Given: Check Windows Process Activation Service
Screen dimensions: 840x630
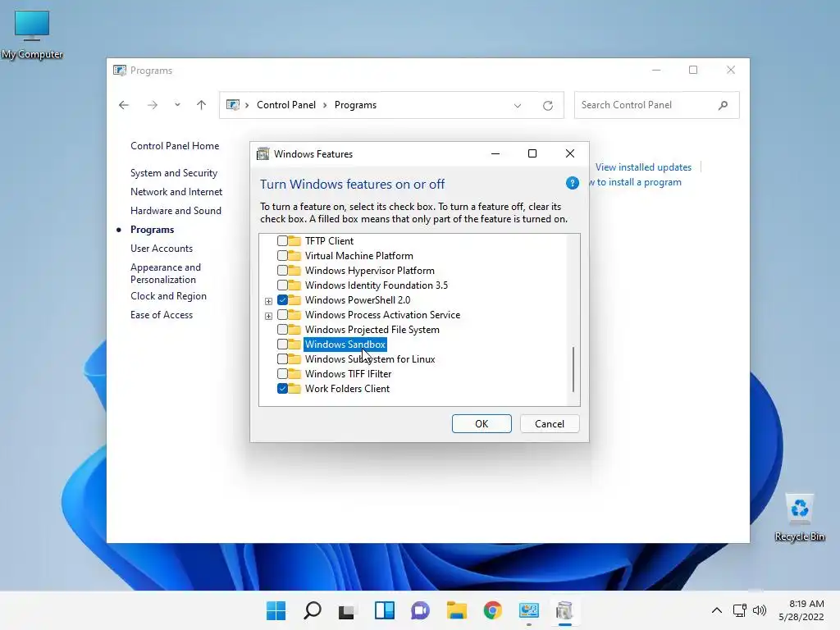Looking at the screenshot, I should coord(282,314).
